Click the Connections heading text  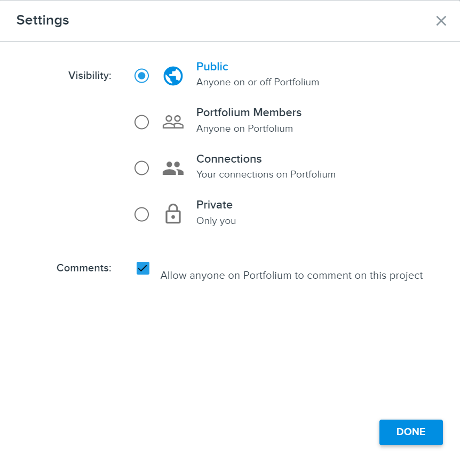click(229, 159)
